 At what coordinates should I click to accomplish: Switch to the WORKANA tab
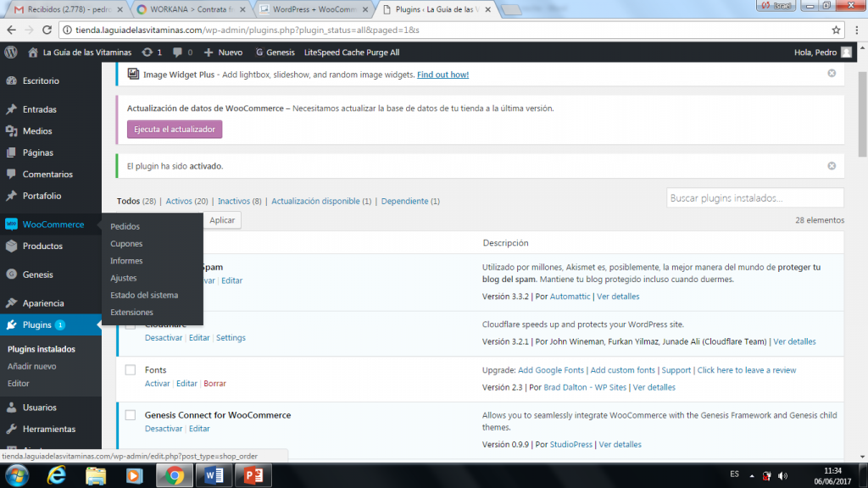(192, 9)
